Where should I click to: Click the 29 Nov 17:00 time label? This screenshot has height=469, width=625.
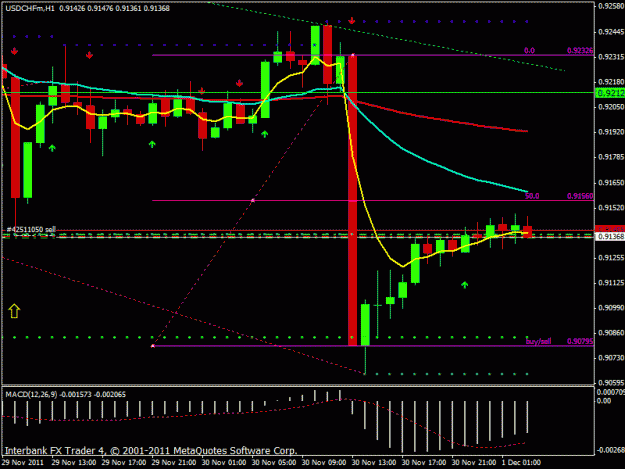(124, 463)
